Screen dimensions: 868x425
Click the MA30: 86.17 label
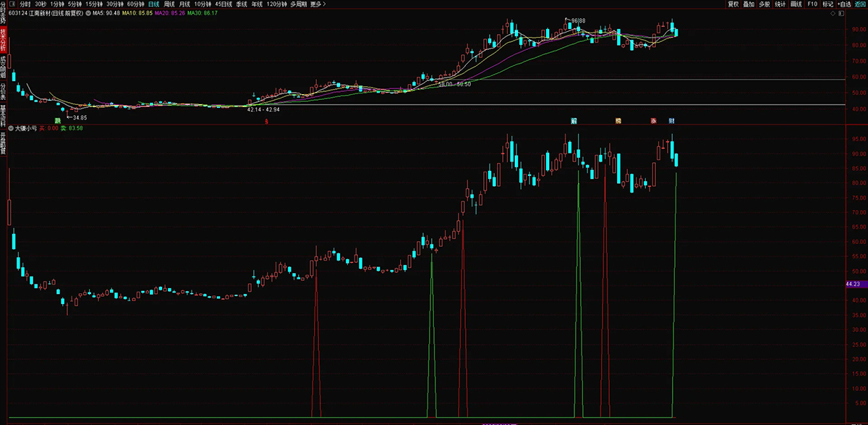pyautogui.click(x=202, y=12)
